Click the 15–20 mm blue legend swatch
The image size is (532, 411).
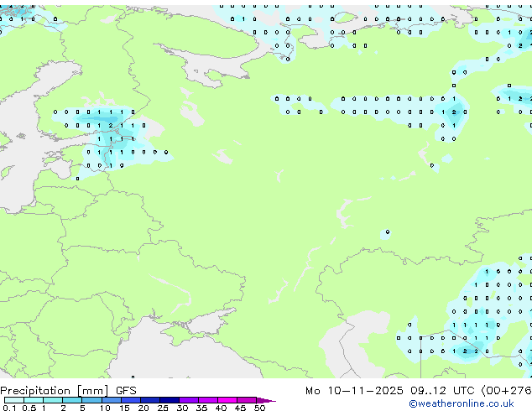[131, 400]
